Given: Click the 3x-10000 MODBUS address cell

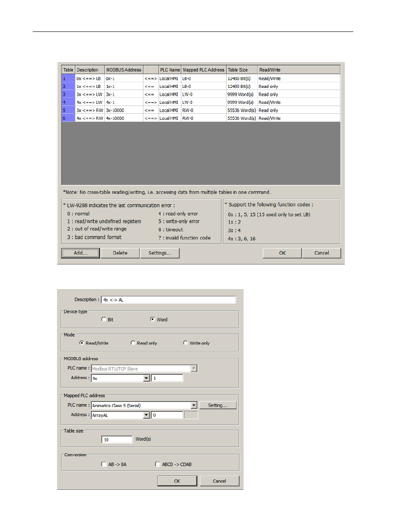Looking at the screenshot, I should tap(124, 110).
